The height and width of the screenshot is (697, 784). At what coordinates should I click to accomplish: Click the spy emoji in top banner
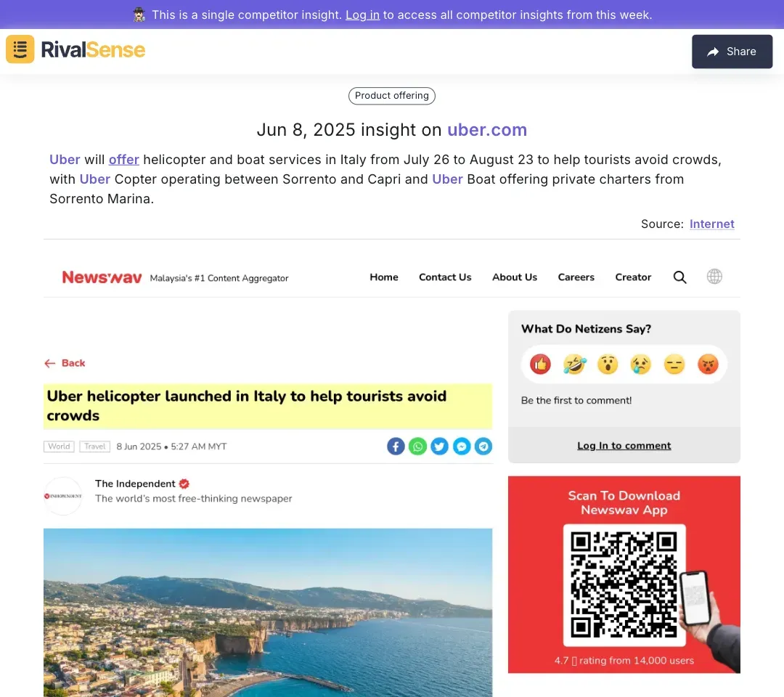(x=139, y=15)
